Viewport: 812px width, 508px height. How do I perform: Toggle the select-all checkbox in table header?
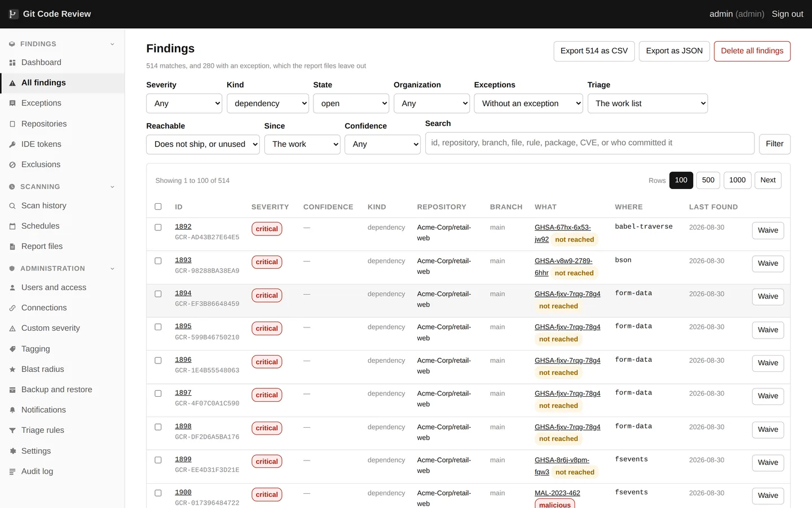pyautogui.click(x=158, y=207)
